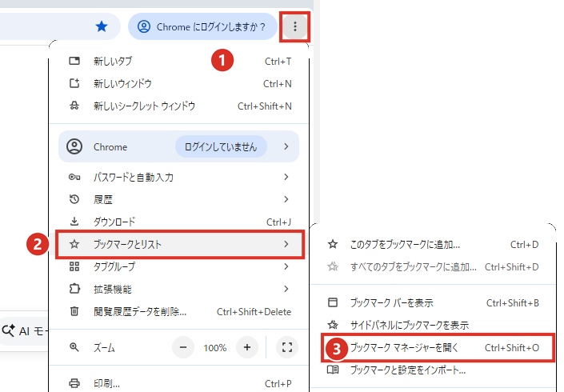Viewport: 564px width, 392px height.
Task: Click the side panel bookmark star icon
Action: click(x=333, y=325)
